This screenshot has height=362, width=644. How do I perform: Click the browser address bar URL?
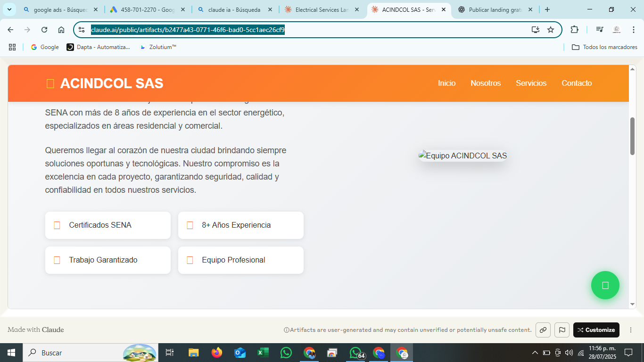(x=188, y=30)
